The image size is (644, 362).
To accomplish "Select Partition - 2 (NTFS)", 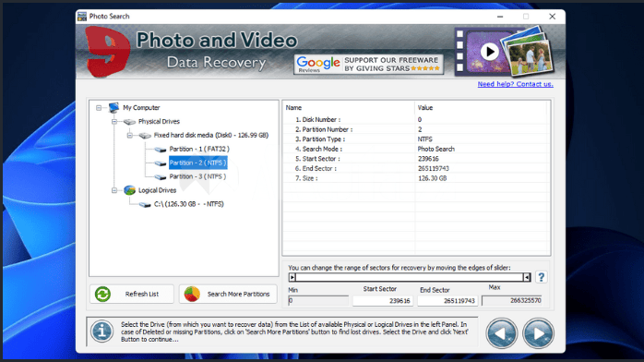I will point(198,163).
